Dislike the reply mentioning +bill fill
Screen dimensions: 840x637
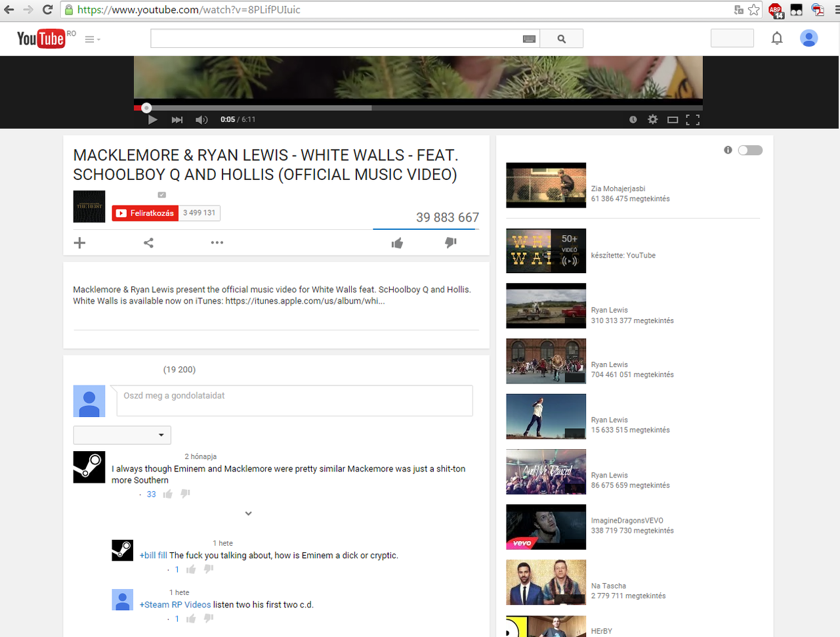pyautogui.click(x=209, y=569)
